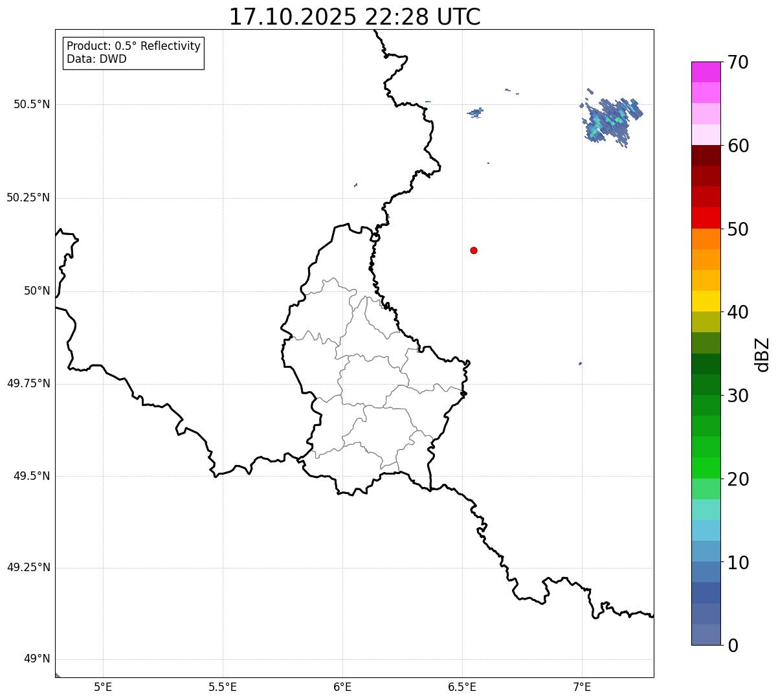This screenshot has width=778, height=700.
Task: Click the bright red colorbar segment near 50
Action: [706, 218]
